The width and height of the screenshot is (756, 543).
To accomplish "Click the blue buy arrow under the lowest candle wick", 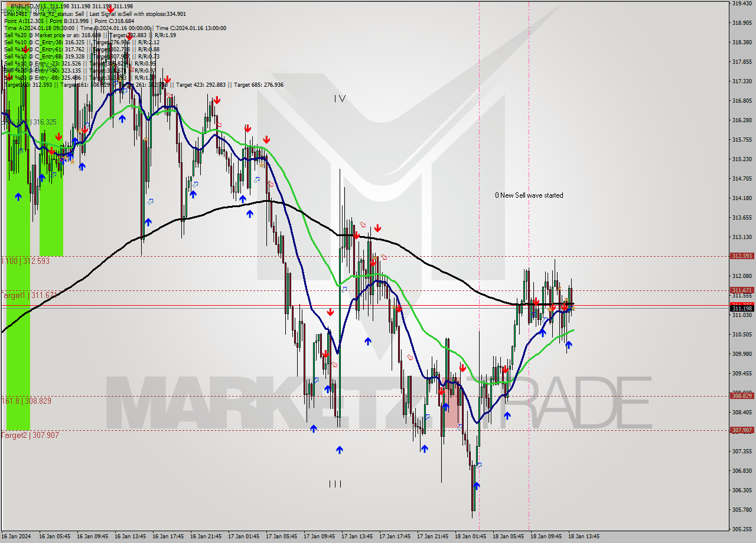I will (477, 486).
